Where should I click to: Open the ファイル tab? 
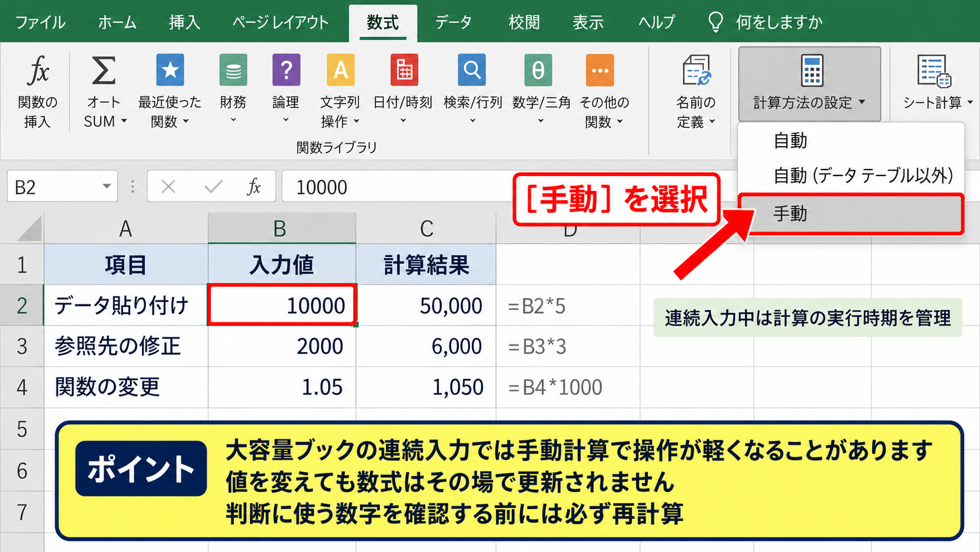[x=40, y=22]
